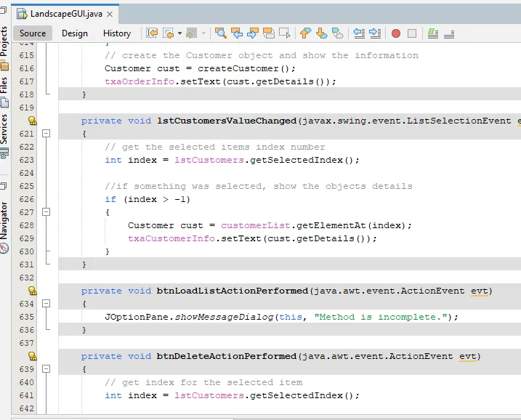This screenshot has width=521, height=420.
Task: Click the grayed Forward navigation icon
Action: pos(192,33)
